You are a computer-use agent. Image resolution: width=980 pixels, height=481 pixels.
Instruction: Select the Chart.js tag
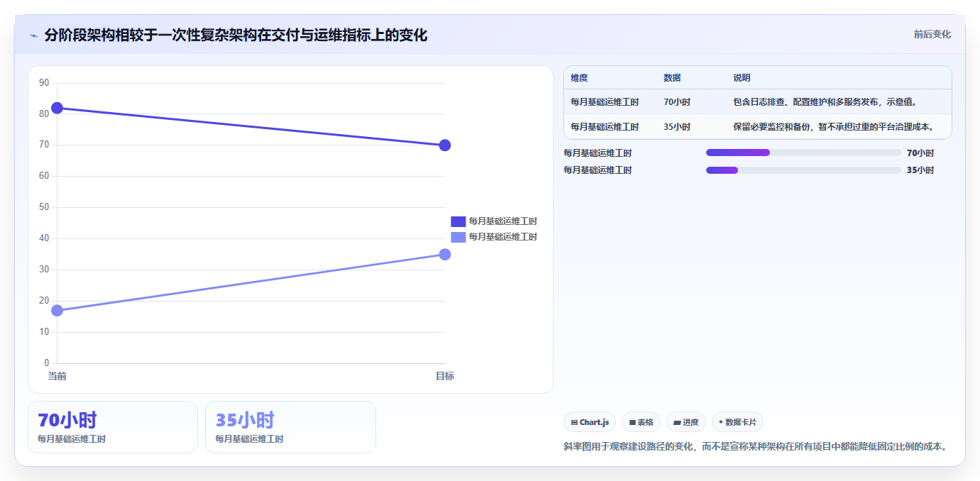[590, 422]
